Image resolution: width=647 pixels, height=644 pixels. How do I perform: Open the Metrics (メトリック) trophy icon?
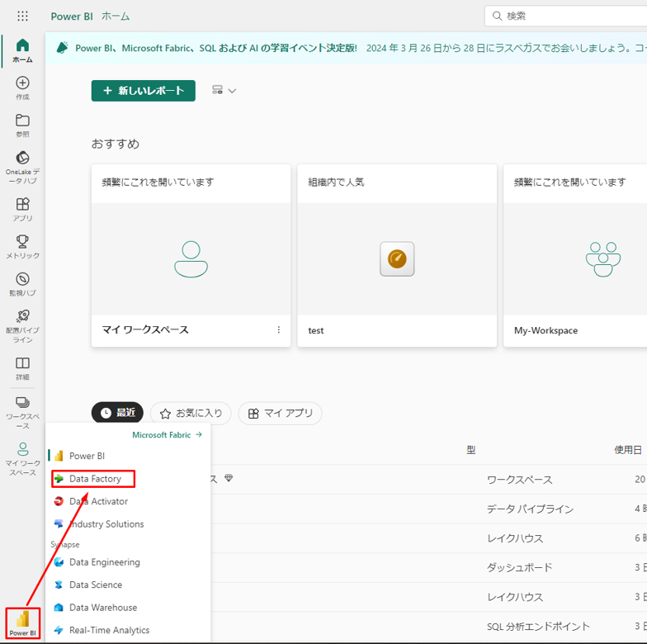(x=22, y=246)
